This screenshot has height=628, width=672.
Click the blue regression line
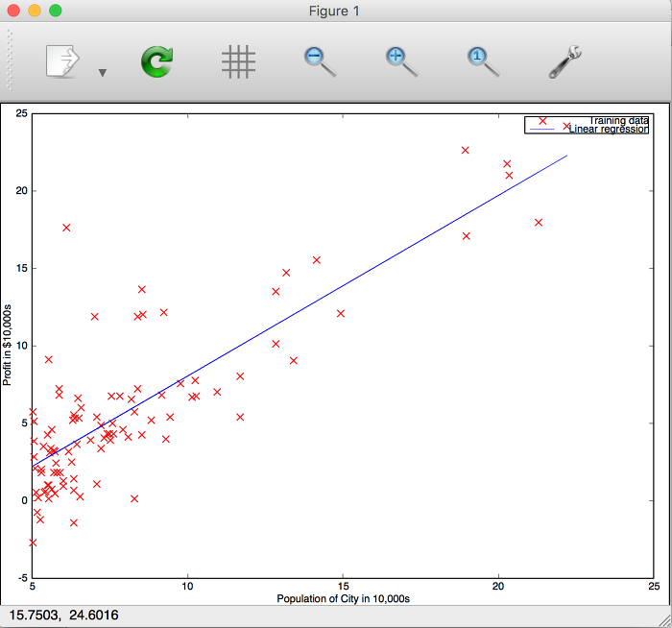tap(300, 310)
